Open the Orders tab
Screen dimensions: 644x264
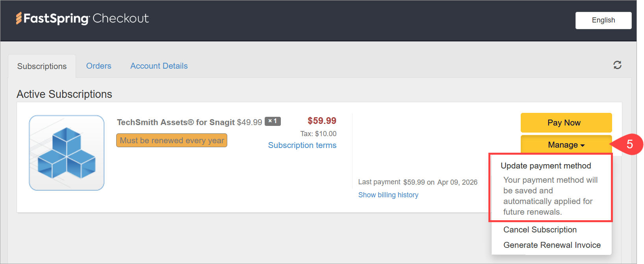click(x=99, y=66)
